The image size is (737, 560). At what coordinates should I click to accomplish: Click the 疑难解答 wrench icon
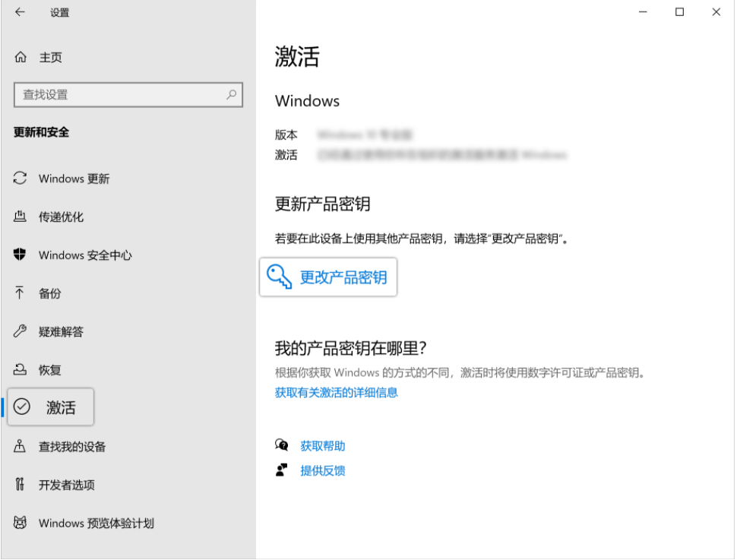pos(20,331)
